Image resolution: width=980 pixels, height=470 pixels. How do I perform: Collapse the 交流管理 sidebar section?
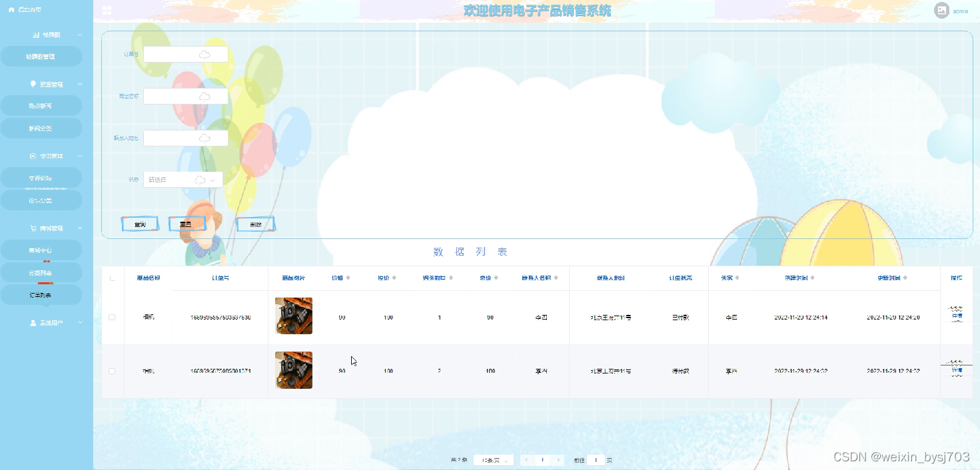click(80, 156)
